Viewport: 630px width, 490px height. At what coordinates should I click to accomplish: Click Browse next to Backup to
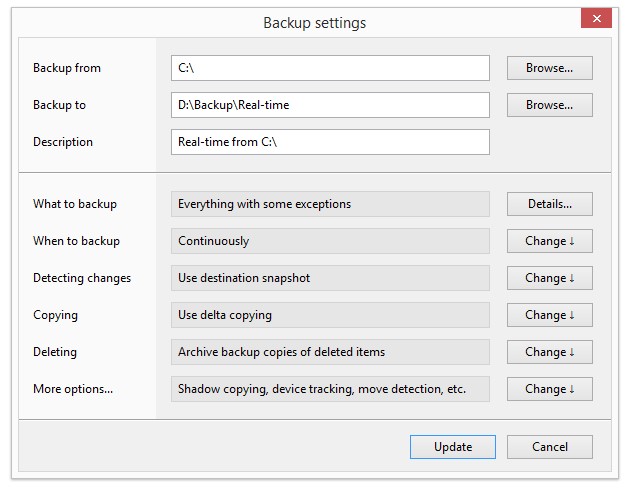tap(549, 105)
